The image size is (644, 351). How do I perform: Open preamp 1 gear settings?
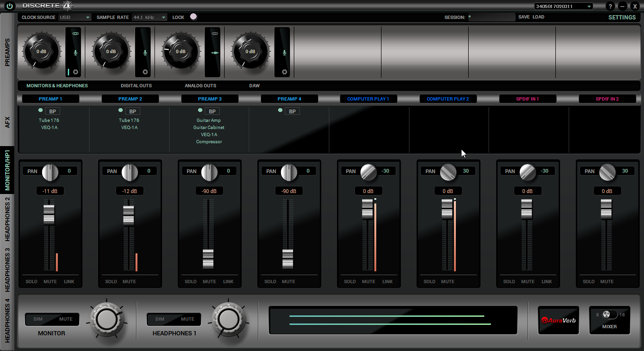tap(75, 72)
